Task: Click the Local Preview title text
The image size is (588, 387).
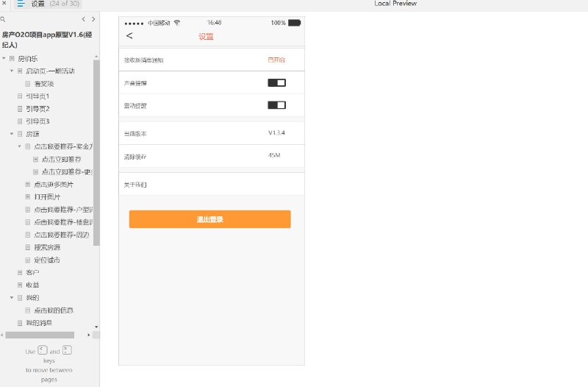Action: [x=395, y=4]
